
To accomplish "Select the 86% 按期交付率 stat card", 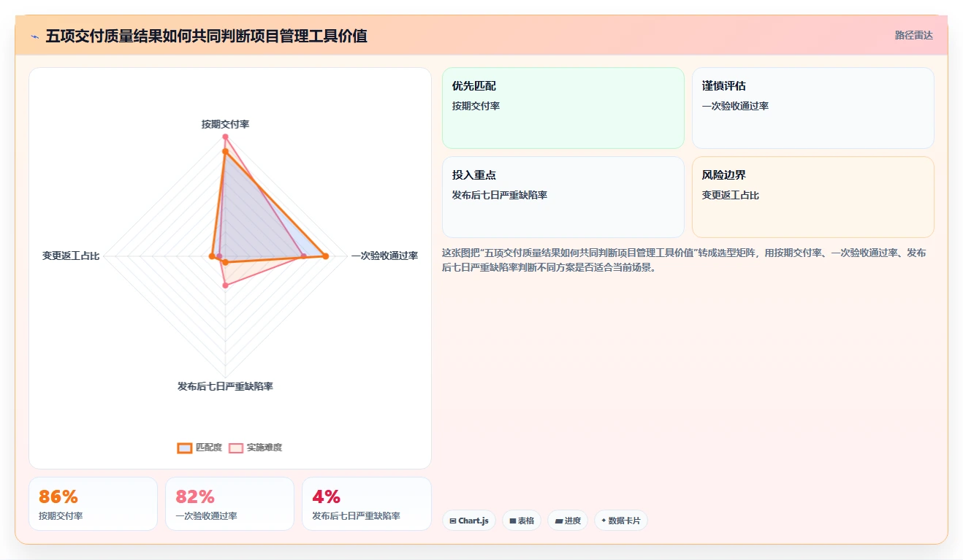I will (x=93, y=504).
